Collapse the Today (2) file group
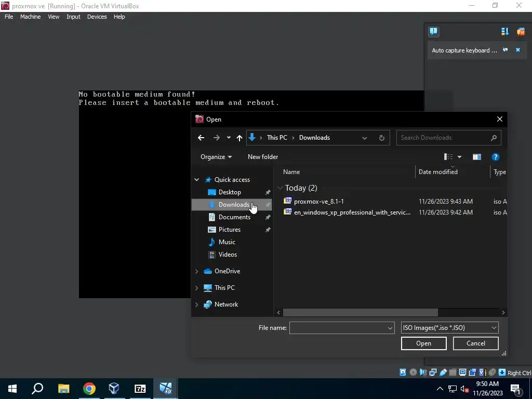Viewport: 532px width, 399px height. click(280, 188)
